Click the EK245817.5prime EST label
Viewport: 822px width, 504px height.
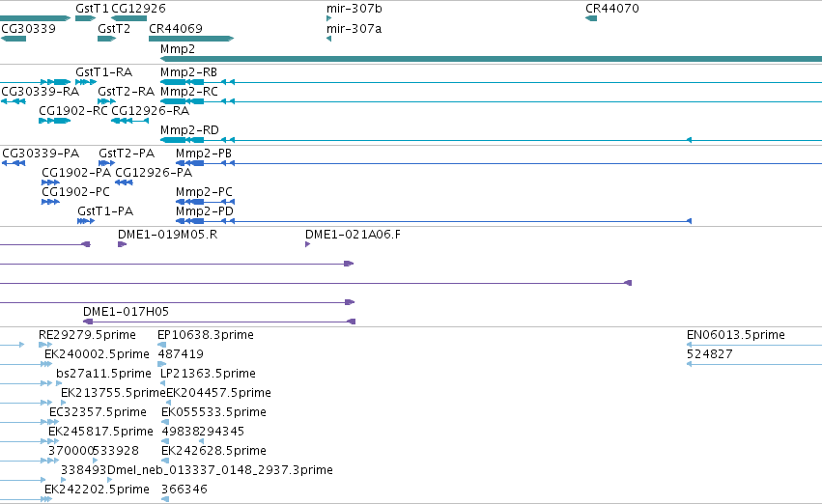point(100,432)
